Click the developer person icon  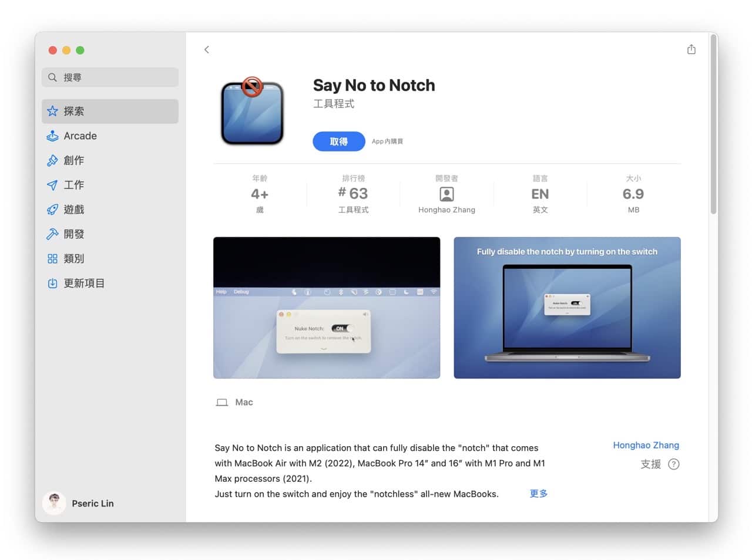point(446,194)
